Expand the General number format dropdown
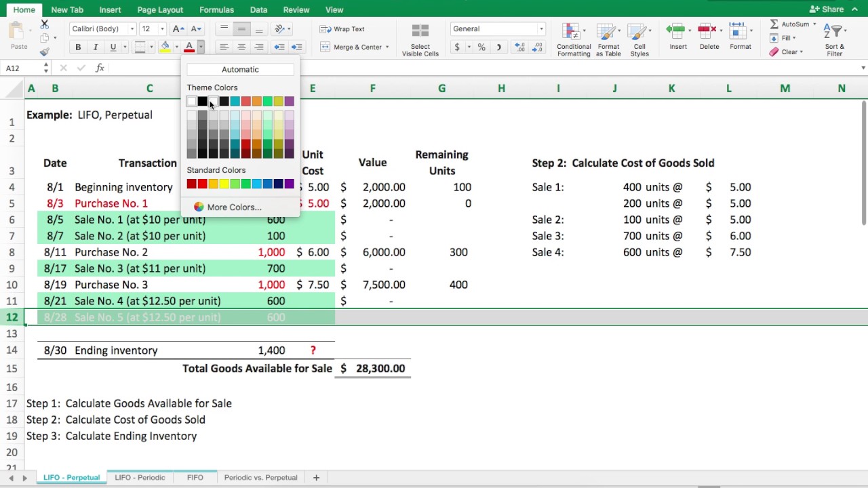This screenshot has height=488, width=868. click(x=498, y=29)
